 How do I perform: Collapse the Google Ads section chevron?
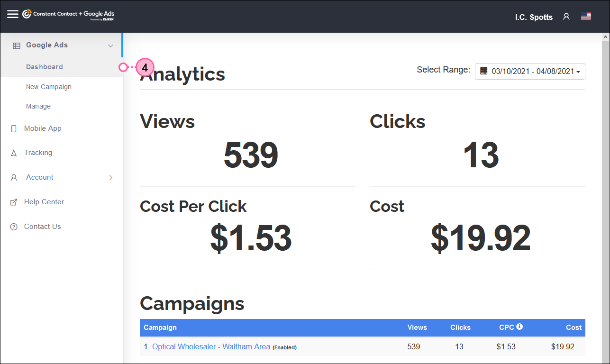pyautogui.click(x=110, y=45)
